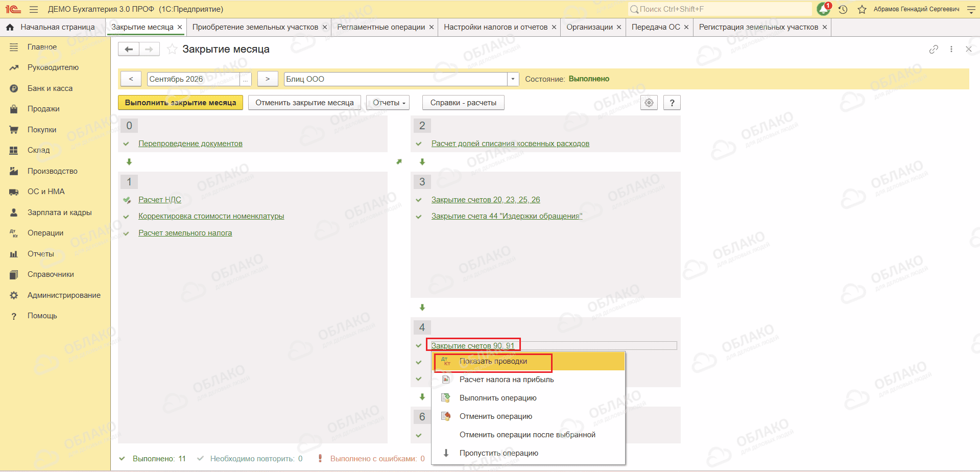Open ОС и НМА section

pos(46,192)
